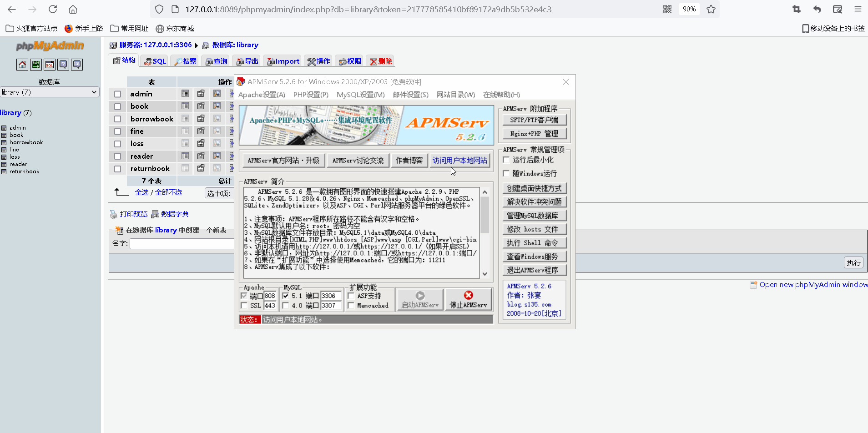Bookmark this page with the star icon
This screenshot has height=433, width=868.
click(x=711, y=9)
